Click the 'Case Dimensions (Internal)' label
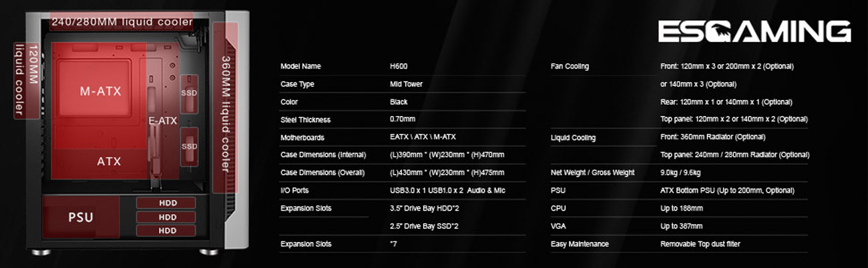Image resolution: width=868 pixels, height=268 pixels. (323, 155)
